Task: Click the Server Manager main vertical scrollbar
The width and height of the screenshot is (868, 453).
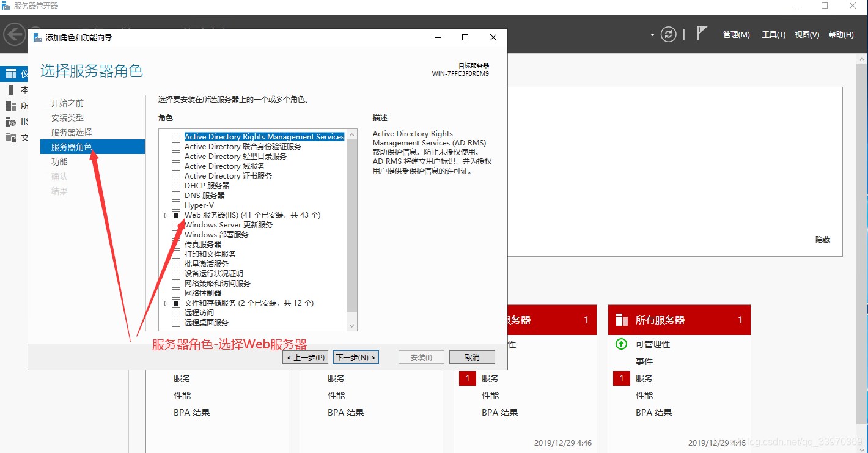Action: (x=861, y=245)
